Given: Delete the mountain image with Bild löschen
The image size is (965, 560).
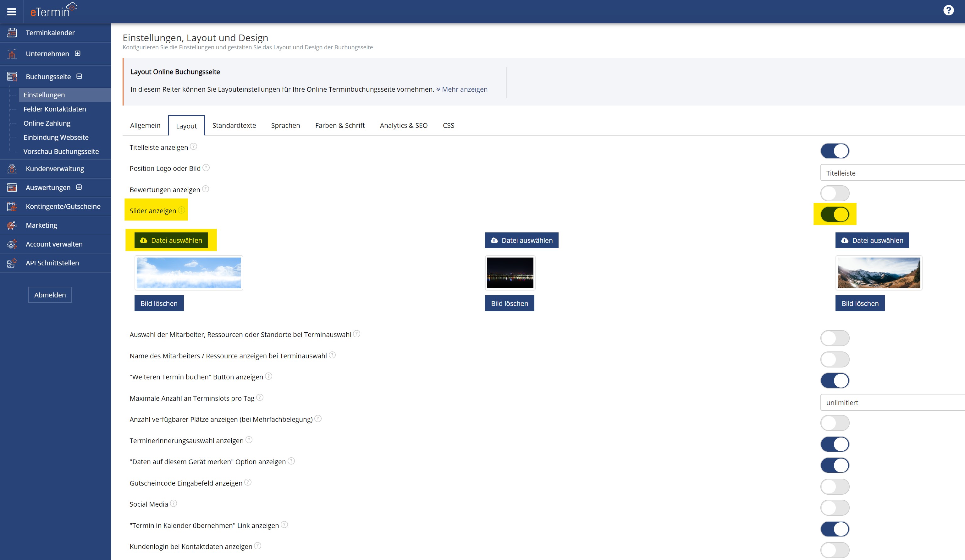Looking at the screenshot, I should click(x=860, y=303).
